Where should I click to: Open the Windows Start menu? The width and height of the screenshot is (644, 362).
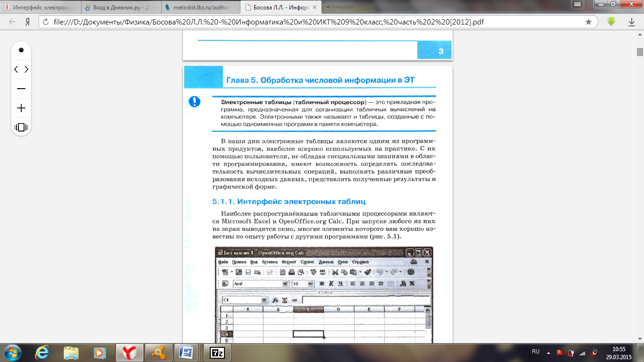click(13, 352)
